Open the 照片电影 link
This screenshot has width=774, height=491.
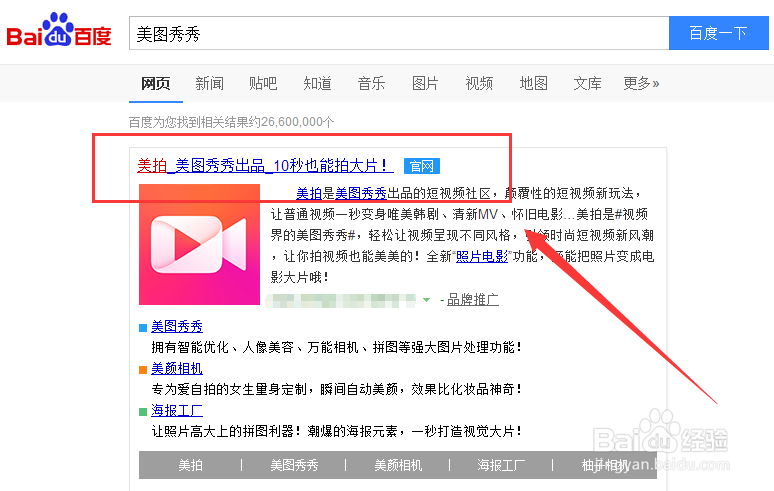[482, 257]
